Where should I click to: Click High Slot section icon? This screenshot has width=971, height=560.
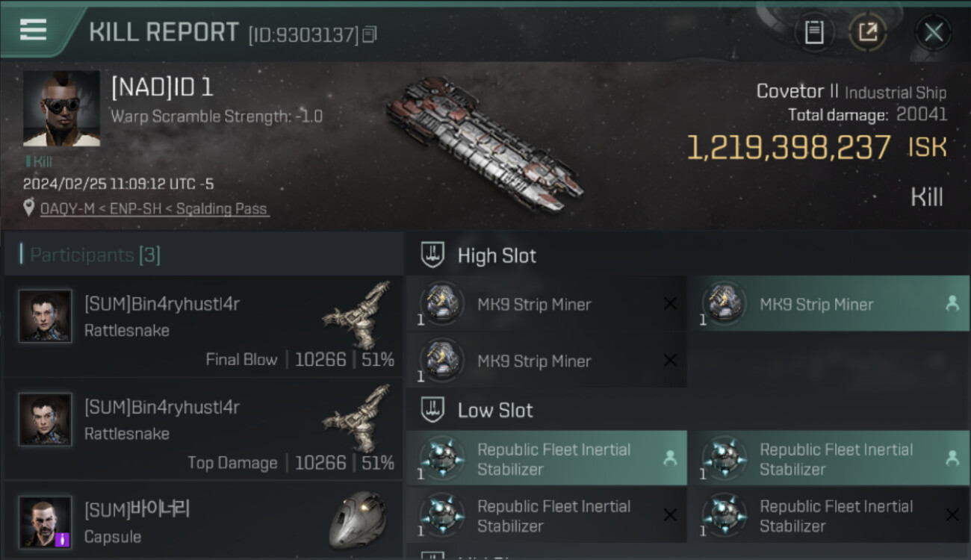pyautogui.click(x=433, y=255)
